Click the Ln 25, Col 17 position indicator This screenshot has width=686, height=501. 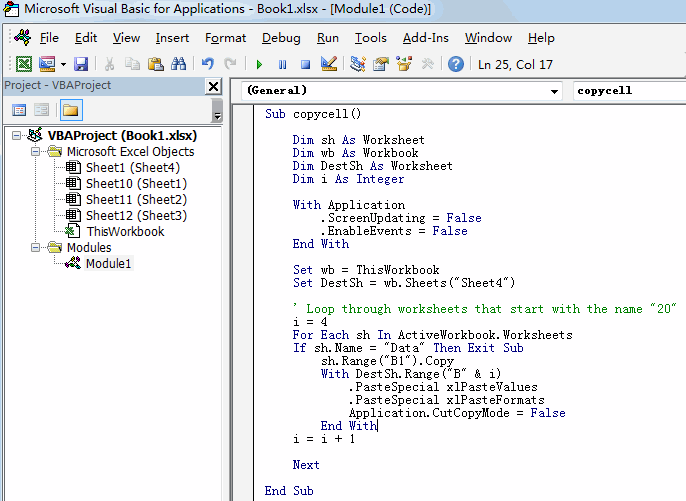tap(515, 65)
